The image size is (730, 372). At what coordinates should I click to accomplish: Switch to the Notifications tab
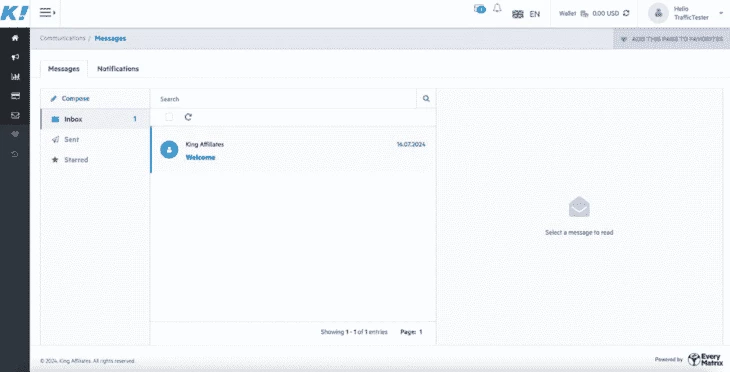[118, 69]
